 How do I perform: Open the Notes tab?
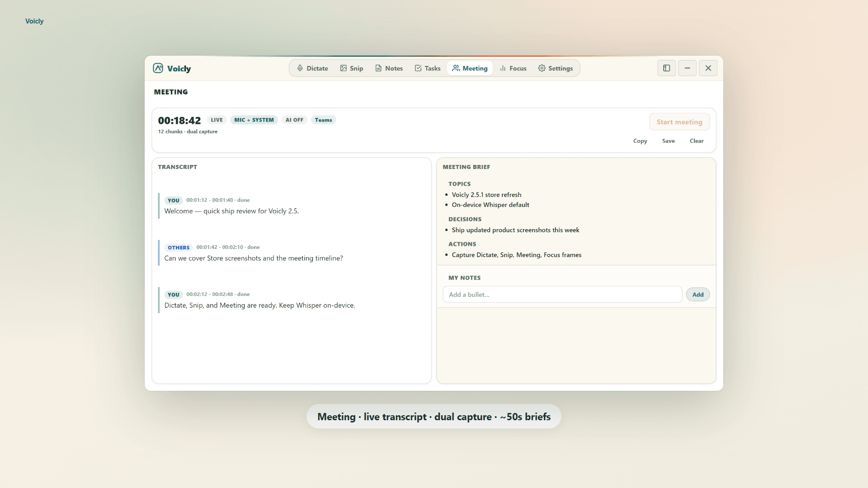tap(389, 68)
